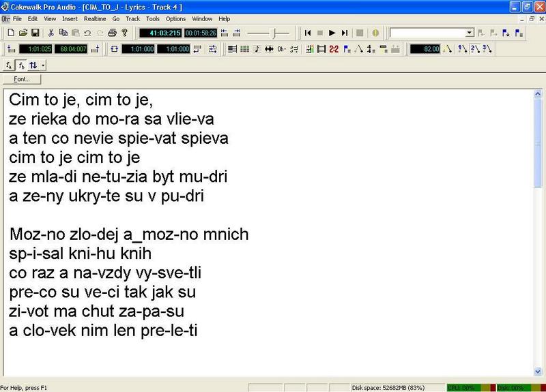
Task: Open the Realtime menu
Action: point(95,18)
